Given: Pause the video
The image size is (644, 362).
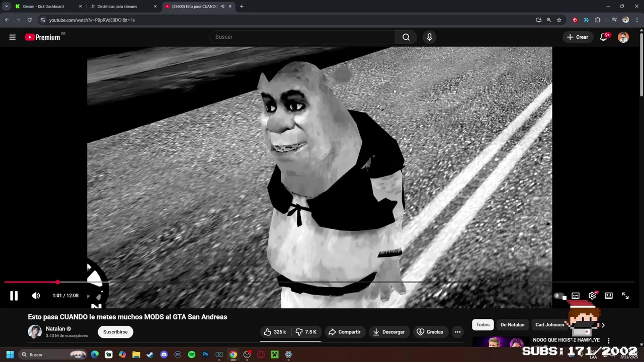Looking at the screenshot, I should [14, 296].
